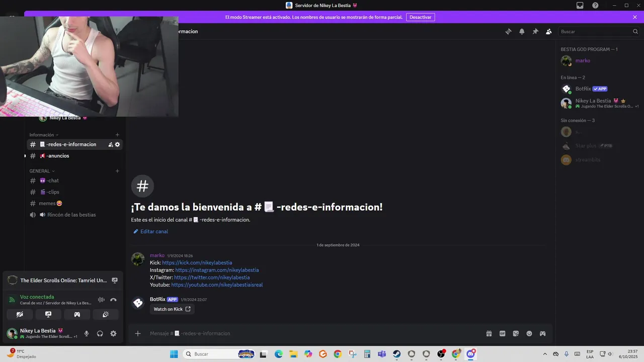Toggle the member list icon
This screenshot has height=362, width=644.
549,31
